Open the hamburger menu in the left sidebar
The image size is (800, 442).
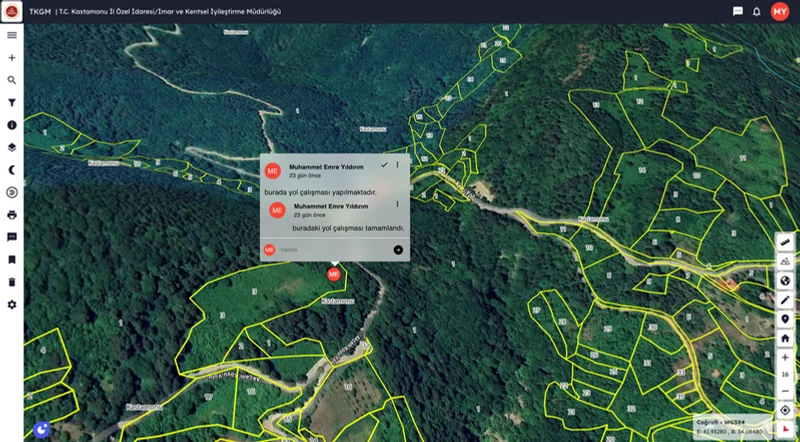click(12, 35)
